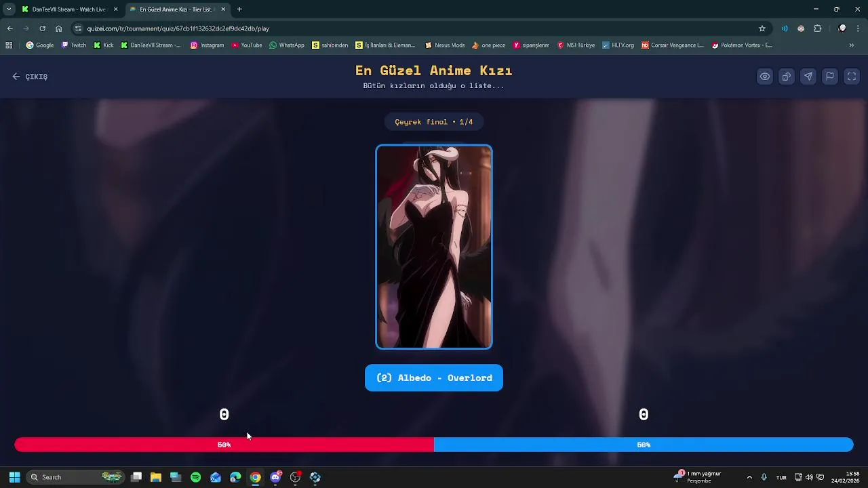Open Corsair Vengeance bookmark
This screenshot has width=868, height=488.
tap(673, 45)
